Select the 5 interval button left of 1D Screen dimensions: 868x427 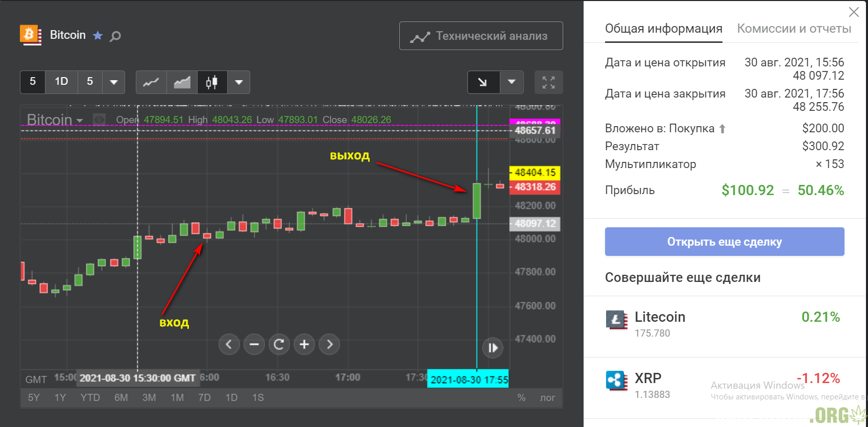33,82
